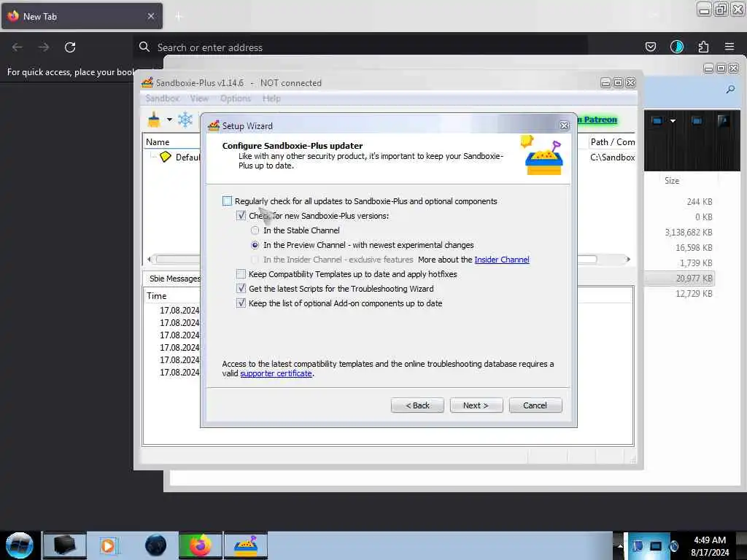Click the Path / Command column header

click(x=612, y=142)
